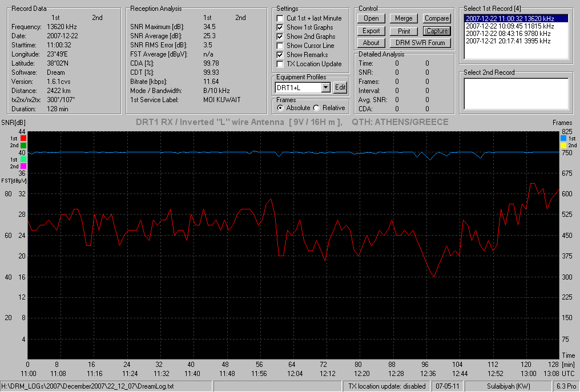The width and height of the screenshot is (580, 392).
Task: Click the bright green 1st FST legend swatch
Action: (23, 159)
